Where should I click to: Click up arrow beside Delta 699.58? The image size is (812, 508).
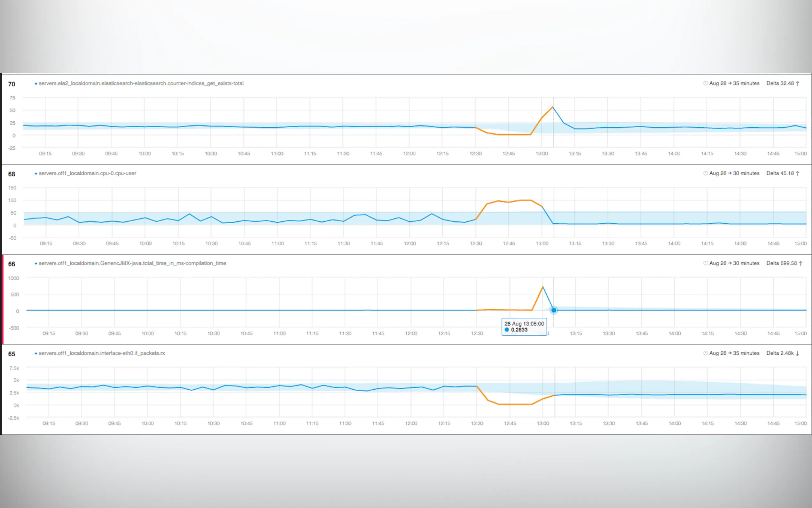point(800,263)
